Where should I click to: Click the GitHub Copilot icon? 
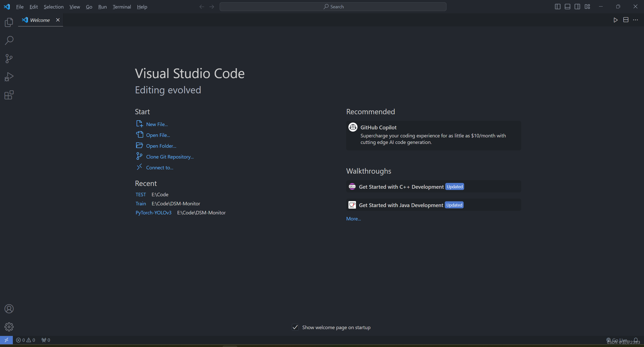point(353,127)
